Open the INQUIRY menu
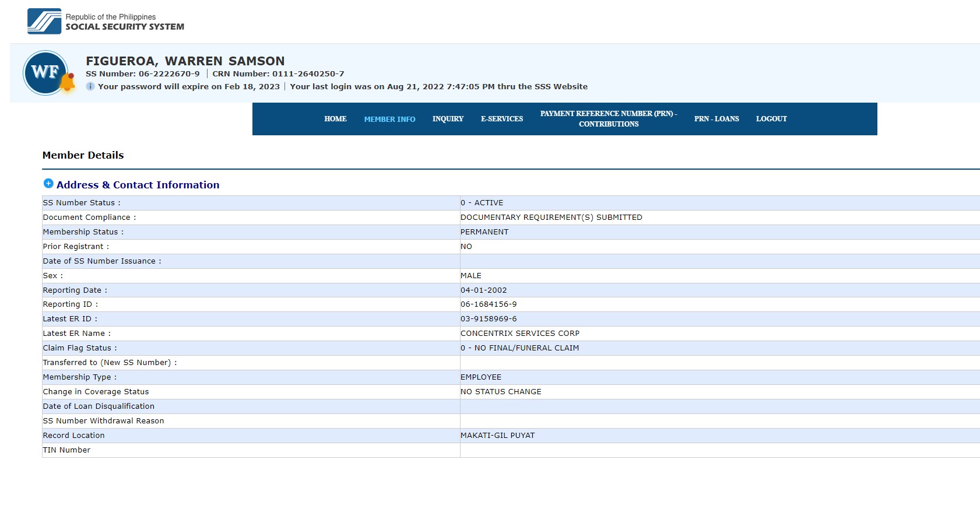Image resolution: width=980 pixels, height=526 pixels. 448,119
